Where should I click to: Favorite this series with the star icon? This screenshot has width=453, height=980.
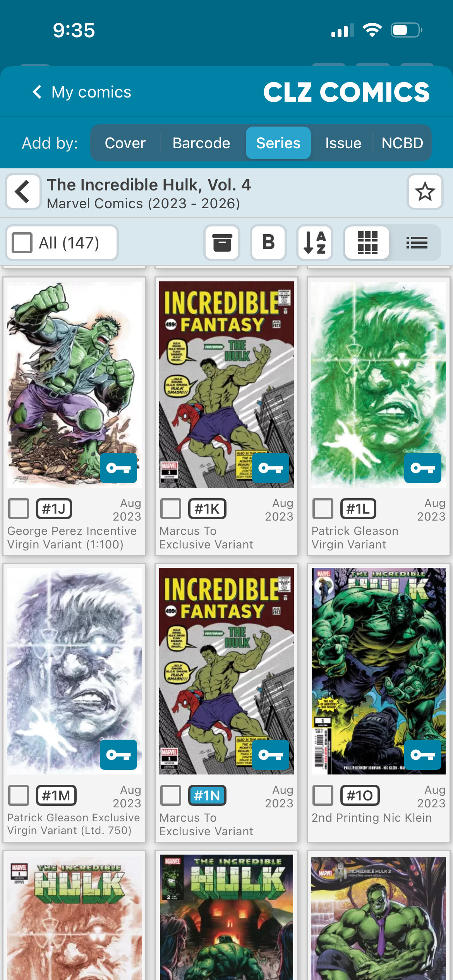click(425, 192)
